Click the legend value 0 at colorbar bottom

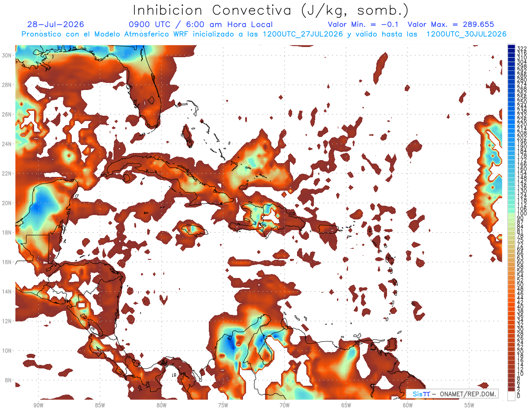(519, 395)
